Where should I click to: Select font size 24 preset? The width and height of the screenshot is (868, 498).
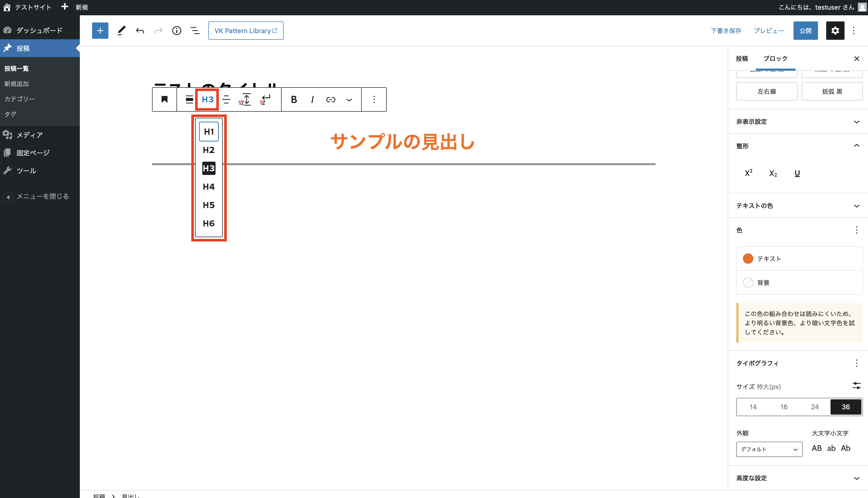[815, 407]
